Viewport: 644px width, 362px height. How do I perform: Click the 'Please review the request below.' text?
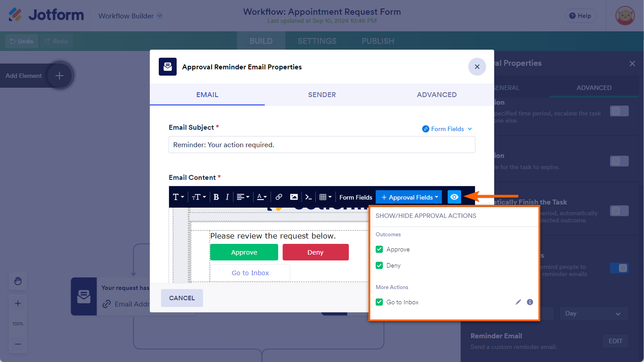pyautogui.click(x=273, y=236)
